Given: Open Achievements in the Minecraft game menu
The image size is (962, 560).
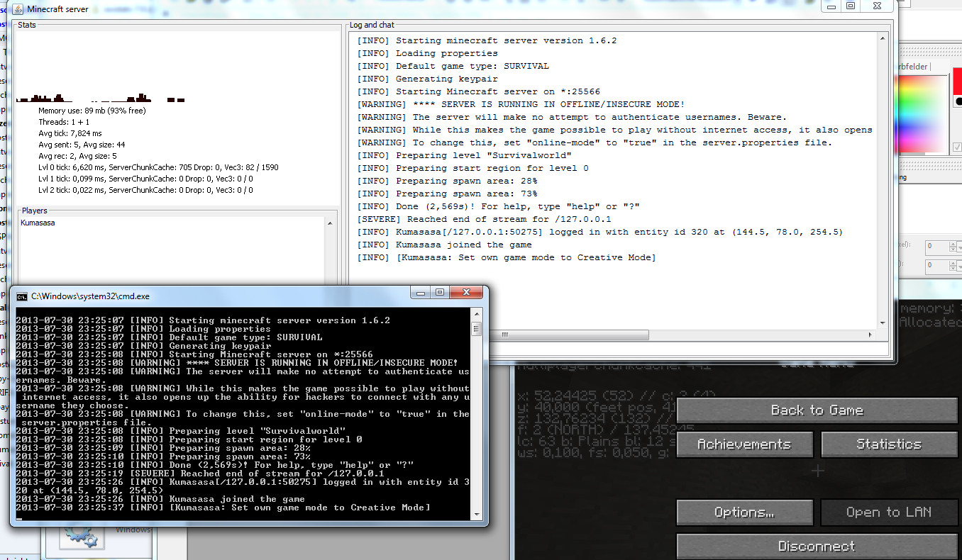Looking at the screenshot, I should [x=744, y=444].
